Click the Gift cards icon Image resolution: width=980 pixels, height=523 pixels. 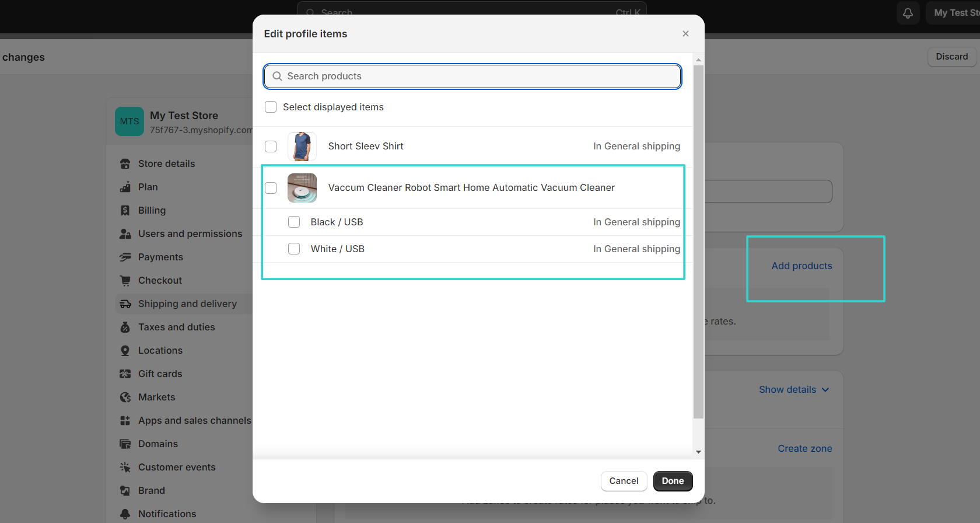[x=125, y=374]
